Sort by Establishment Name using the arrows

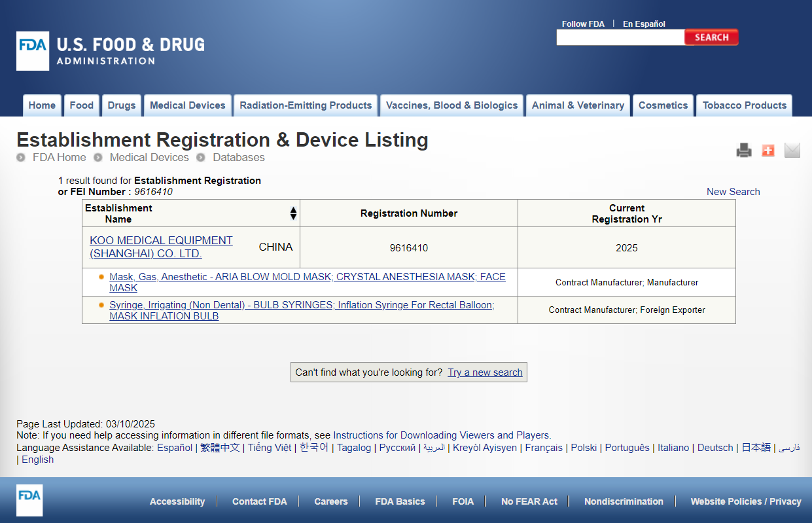pos(293,213)
